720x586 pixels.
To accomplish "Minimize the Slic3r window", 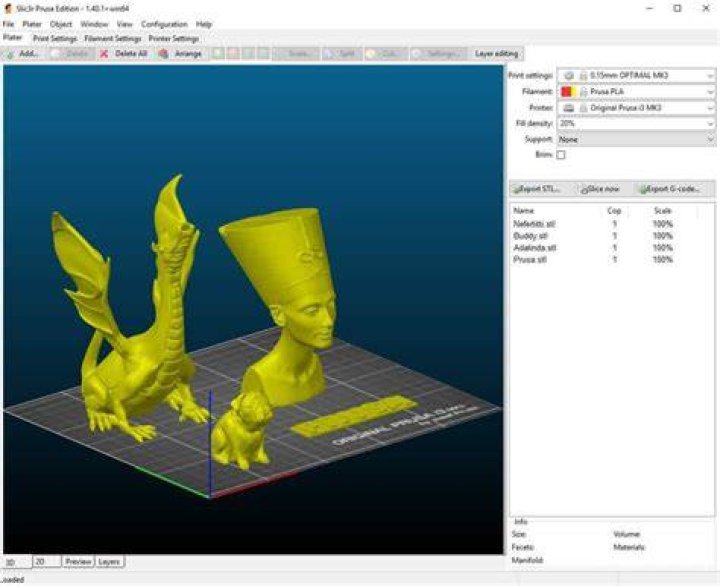I will click(650, 8).
